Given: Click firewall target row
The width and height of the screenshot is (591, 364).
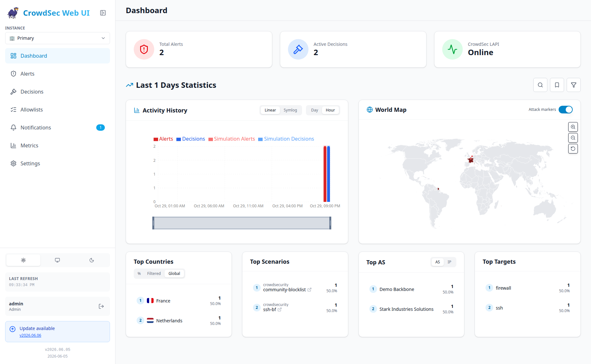Looking at the screenshot, I should click(x=528, y=288).
